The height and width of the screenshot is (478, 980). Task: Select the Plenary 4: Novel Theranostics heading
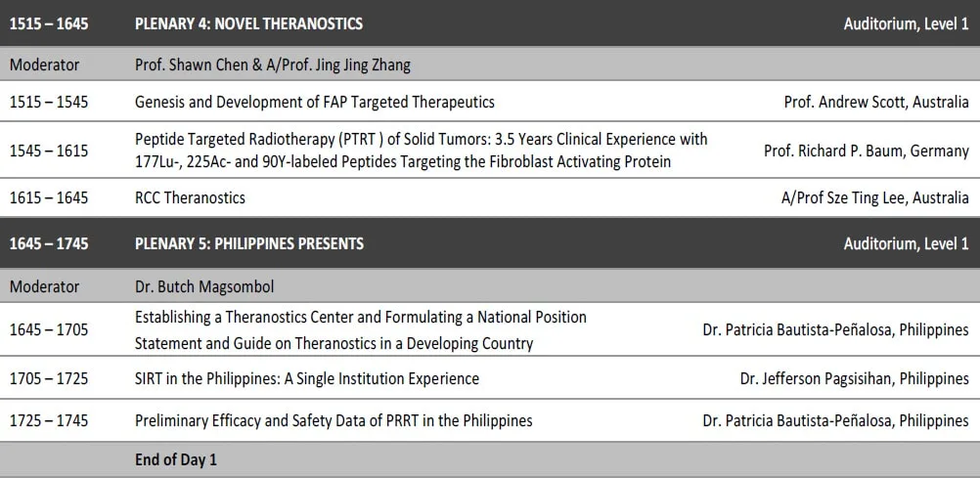[x=248, y=24]
